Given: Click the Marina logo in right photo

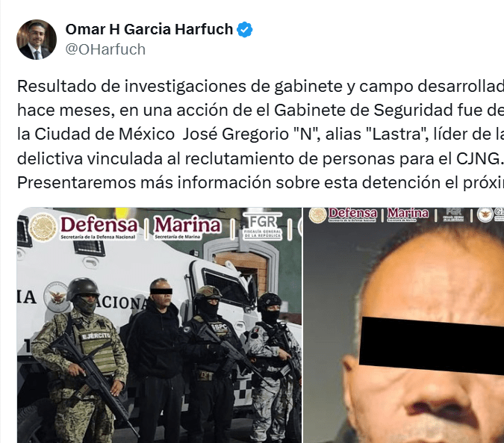Looking at the screenshot, I should (408, 214).
